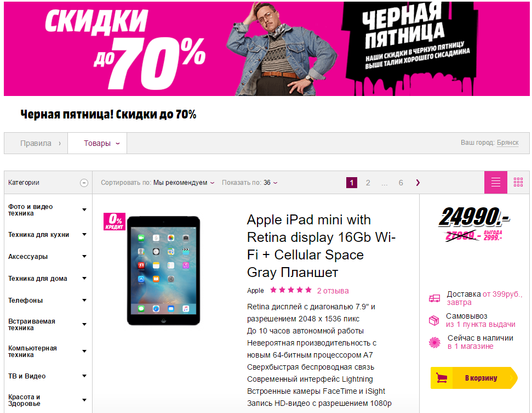Screen dimensions: 532x413
Task: Expand Компьютерная техника category
Action: [84, 351]
